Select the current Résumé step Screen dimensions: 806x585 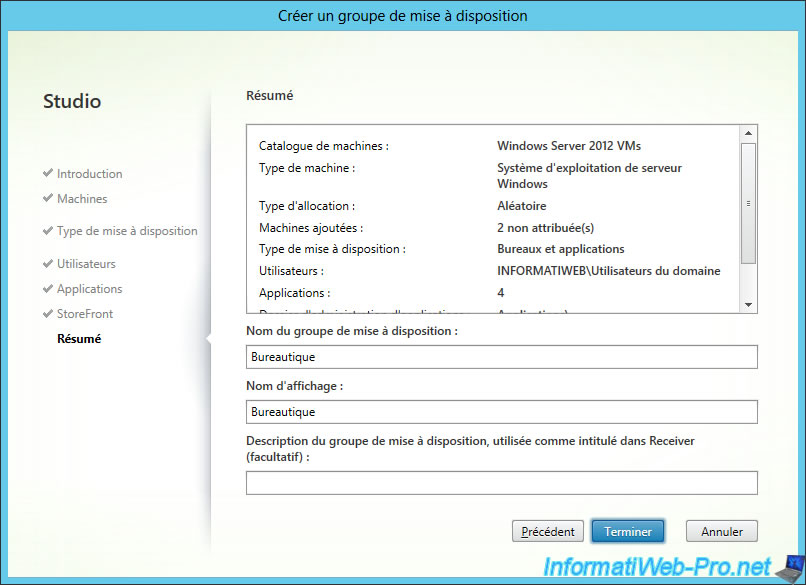79,339
